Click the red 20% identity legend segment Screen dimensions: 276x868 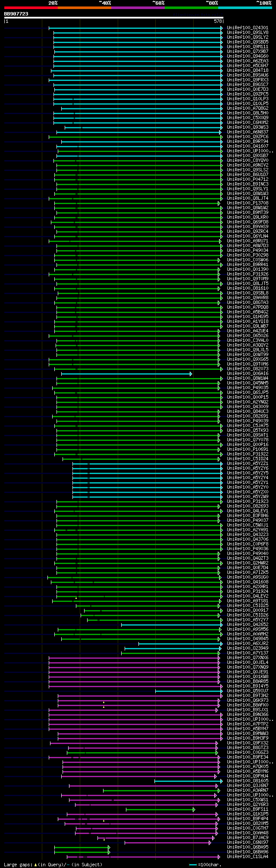[x=31, y=8]
